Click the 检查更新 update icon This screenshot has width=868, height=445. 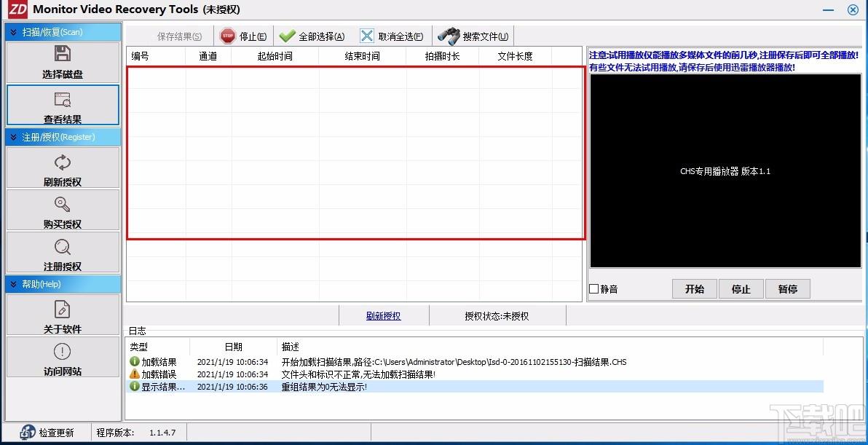(x=28, y=433)
